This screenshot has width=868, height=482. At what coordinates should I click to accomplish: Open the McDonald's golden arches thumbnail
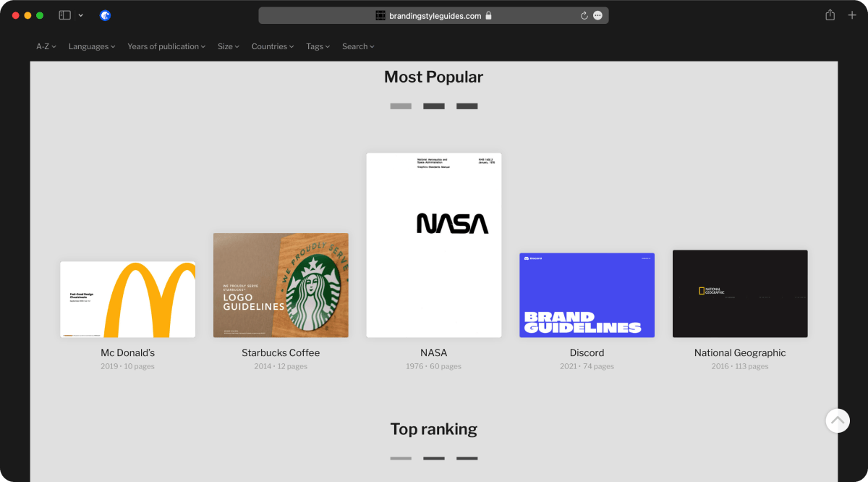tap(128, 300)
